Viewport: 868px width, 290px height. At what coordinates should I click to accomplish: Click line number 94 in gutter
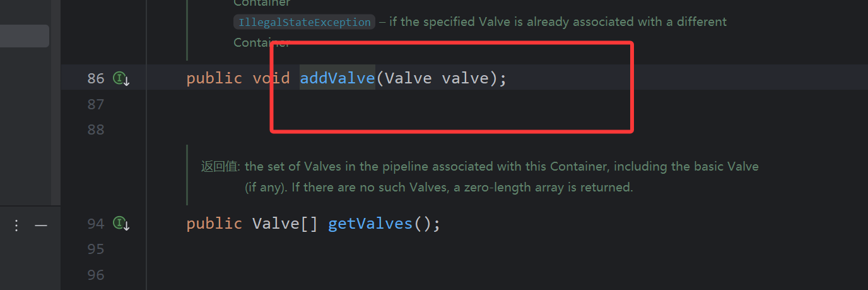tap(95, 224)
